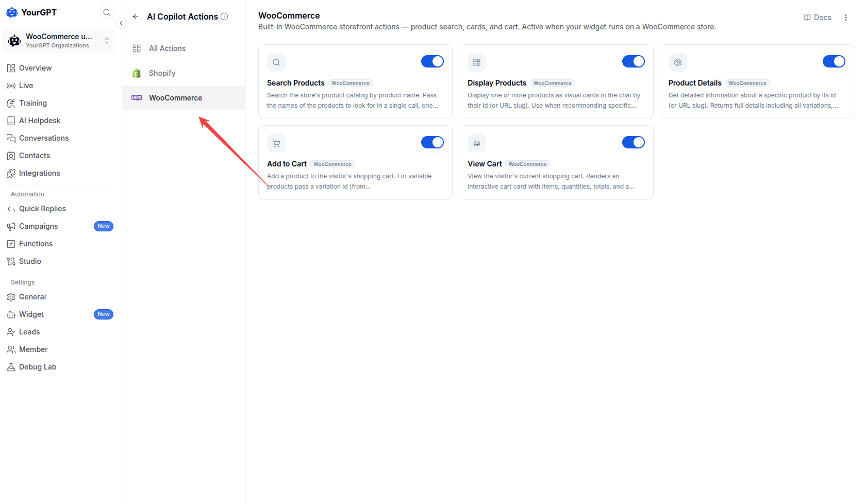Turn off the Product Details switch
865x504 pixels.
(834, 61)
